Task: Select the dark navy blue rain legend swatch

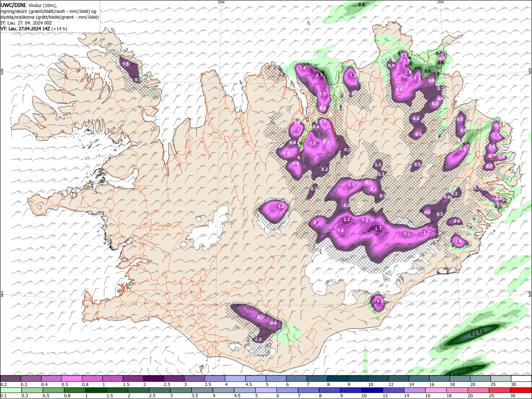Action: point(371,390)
